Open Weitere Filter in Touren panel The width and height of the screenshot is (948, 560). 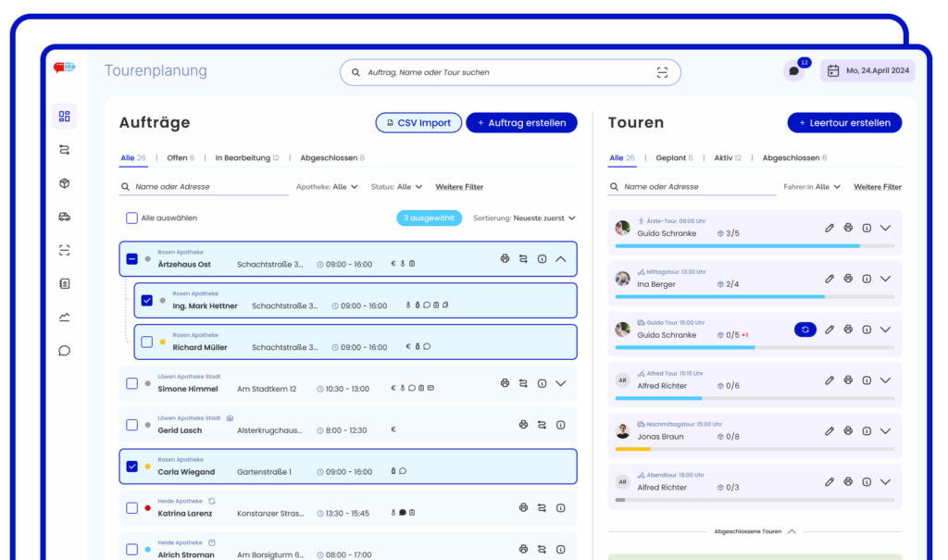coord(878,187)
